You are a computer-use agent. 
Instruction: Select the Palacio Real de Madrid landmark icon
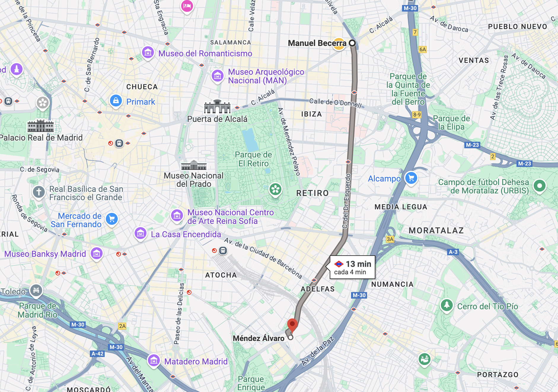(41, 126)
